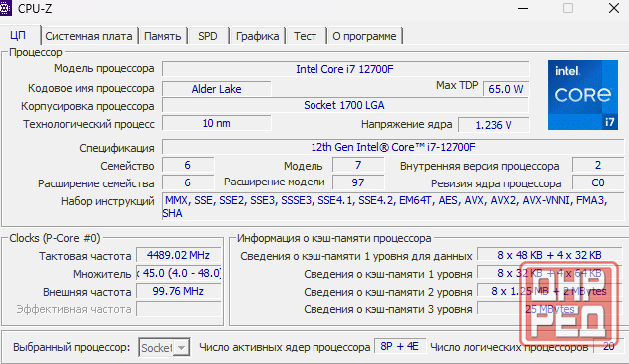Image resolution: width=629 pixels, height=364 pixels.
Task: Click the Clocks (P-Core #0) group label
Action: coord(55,238)
